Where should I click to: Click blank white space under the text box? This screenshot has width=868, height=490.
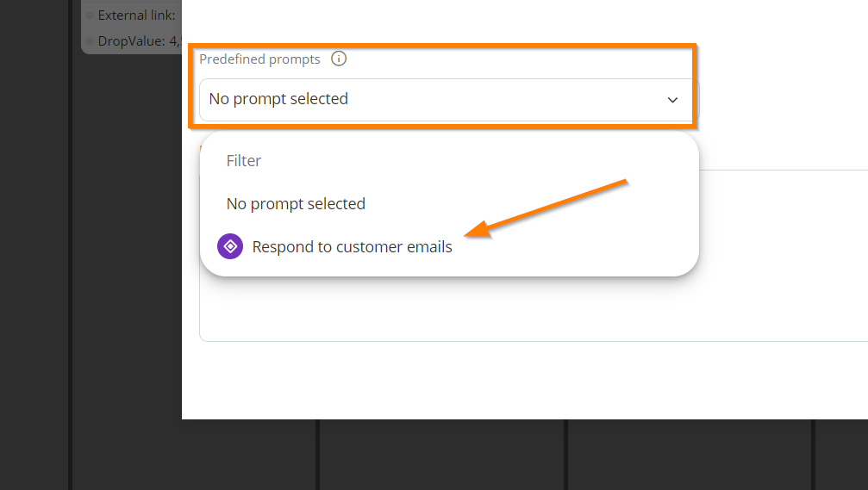525,381
